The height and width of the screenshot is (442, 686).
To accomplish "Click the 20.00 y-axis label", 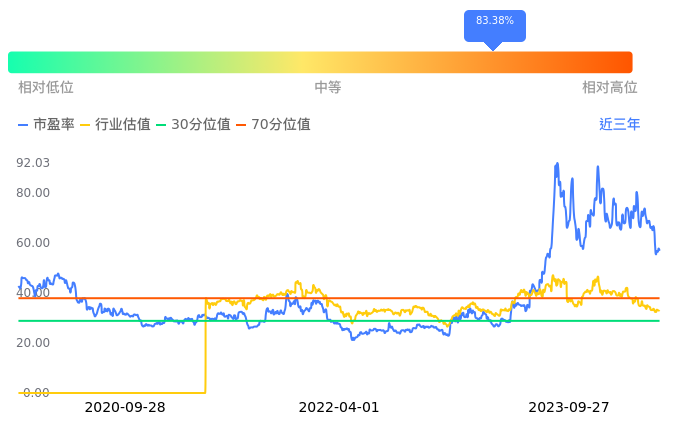I will (33, 343).
